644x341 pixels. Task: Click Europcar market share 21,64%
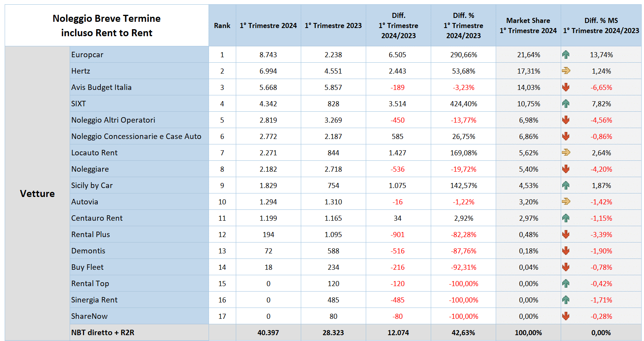pyautogui.click(x=528, y=55)
